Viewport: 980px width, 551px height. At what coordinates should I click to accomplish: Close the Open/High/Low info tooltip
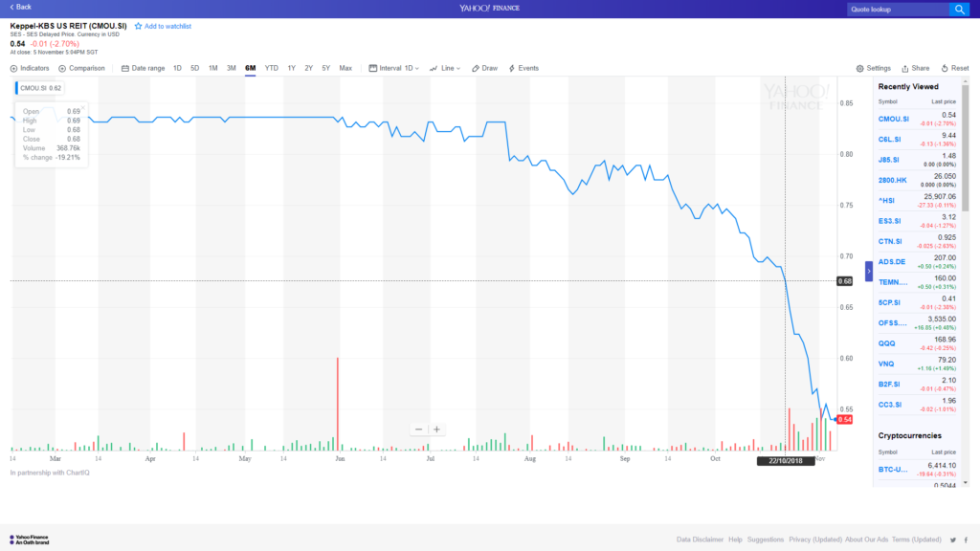point(82,108)
